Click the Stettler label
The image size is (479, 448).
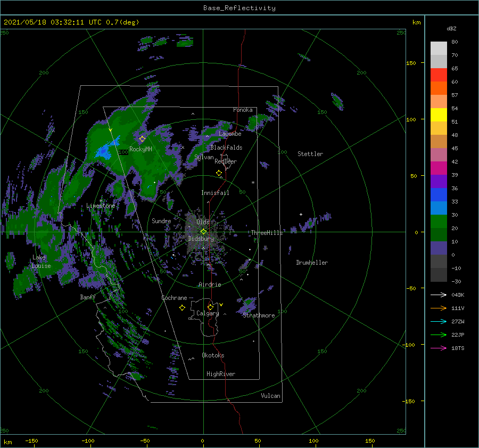point(310,154)
